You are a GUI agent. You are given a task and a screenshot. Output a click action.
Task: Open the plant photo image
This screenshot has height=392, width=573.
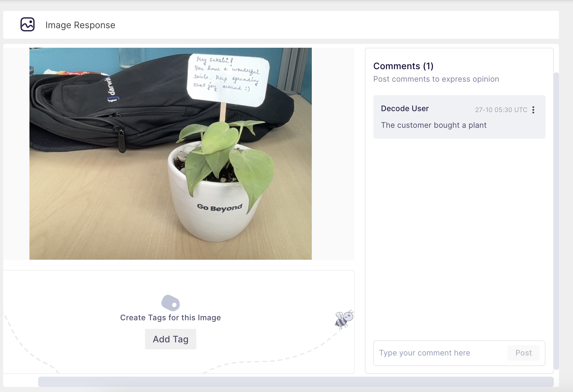click(x=171, y=154)
